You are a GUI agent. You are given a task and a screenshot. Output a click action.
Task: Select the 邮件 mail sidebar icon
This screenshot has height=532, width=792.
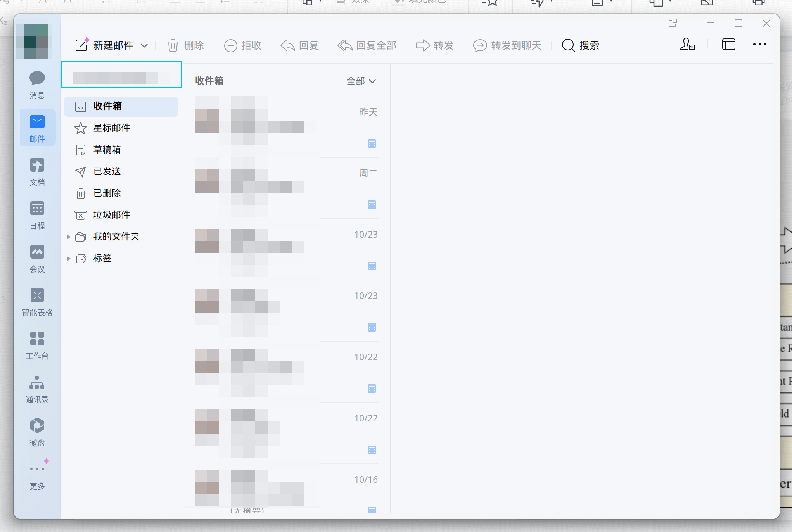(37, 128)
